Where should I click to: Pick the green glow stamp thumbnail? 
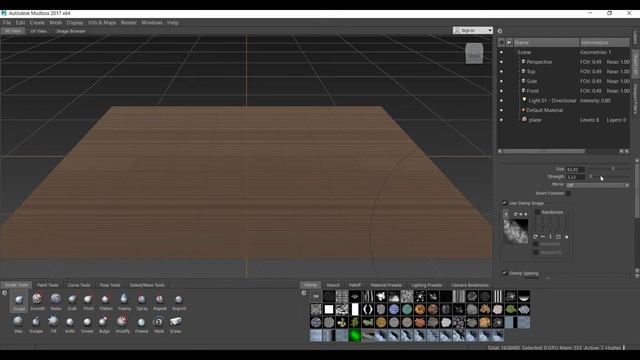pos(355,336)
